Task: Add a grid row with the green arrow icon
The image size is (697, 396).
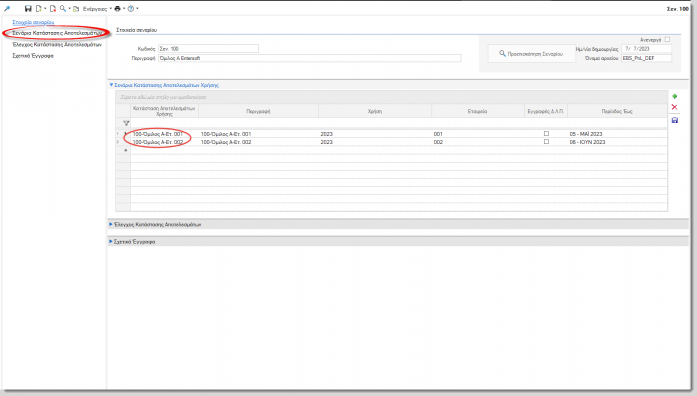Action: [x=674, y=96]
